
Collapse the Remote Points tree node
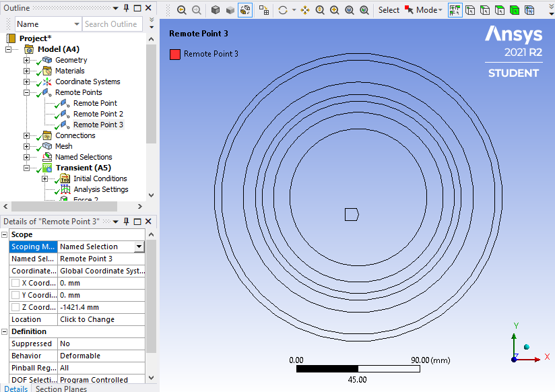[27, 92]
